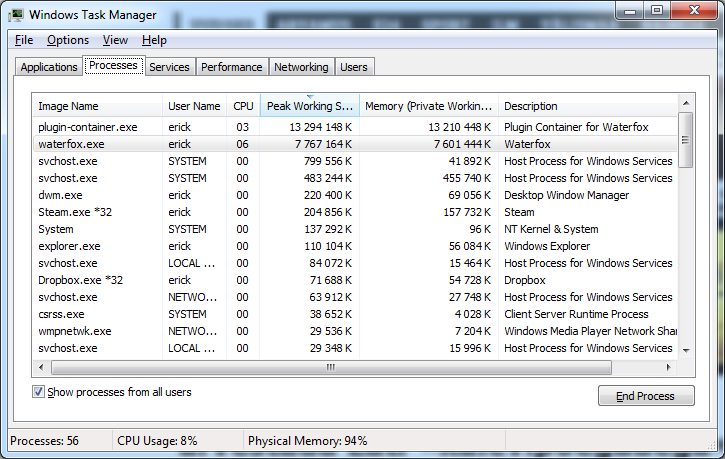Sort by Description column header
This screenshot has width=725, height=459.
click(588, 106)
